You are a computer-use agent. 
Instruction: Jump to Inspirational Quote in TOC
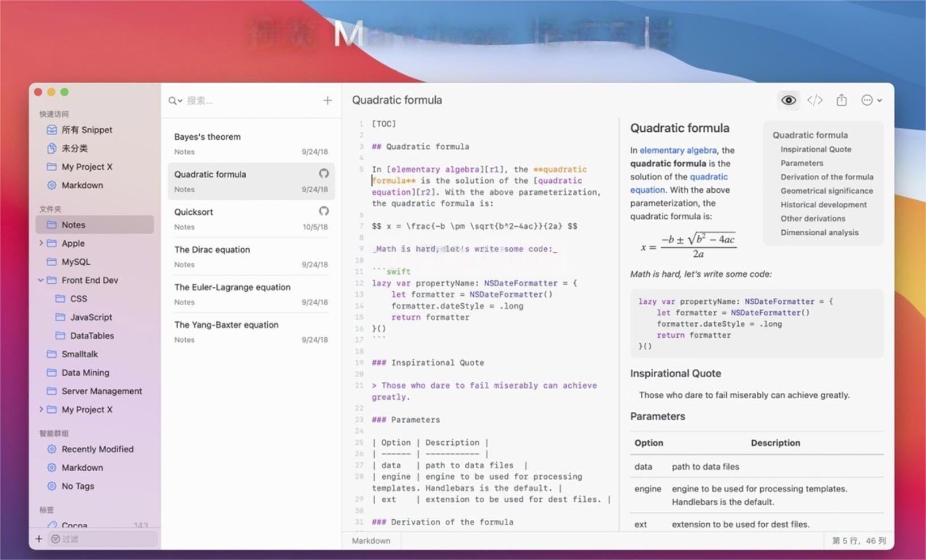tap(816, 149)
